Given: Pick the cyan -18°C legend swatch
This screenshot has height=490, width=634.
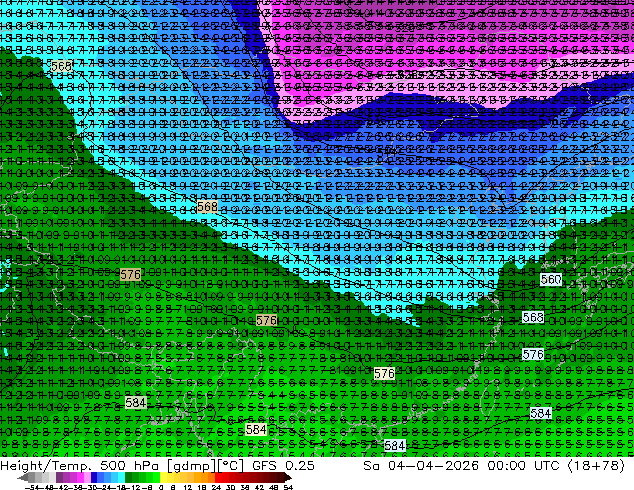Looking at the screenshot, I should coord(122,477).
